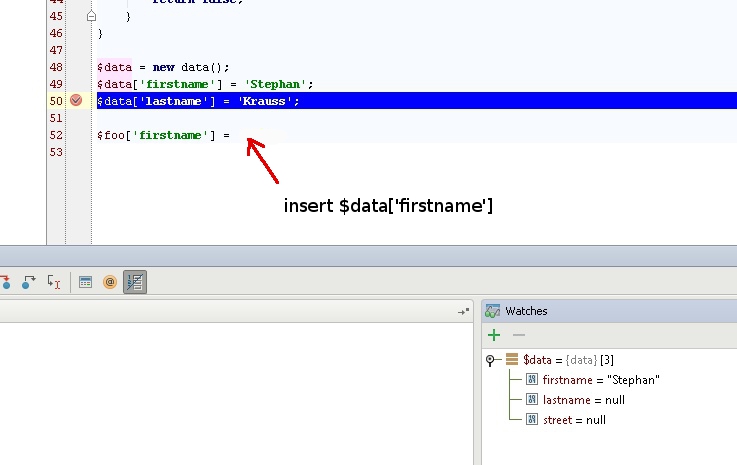Select the firstname = "Stephan" watch entry
Screen dimensions: 737x465
(x=601, y=380)
